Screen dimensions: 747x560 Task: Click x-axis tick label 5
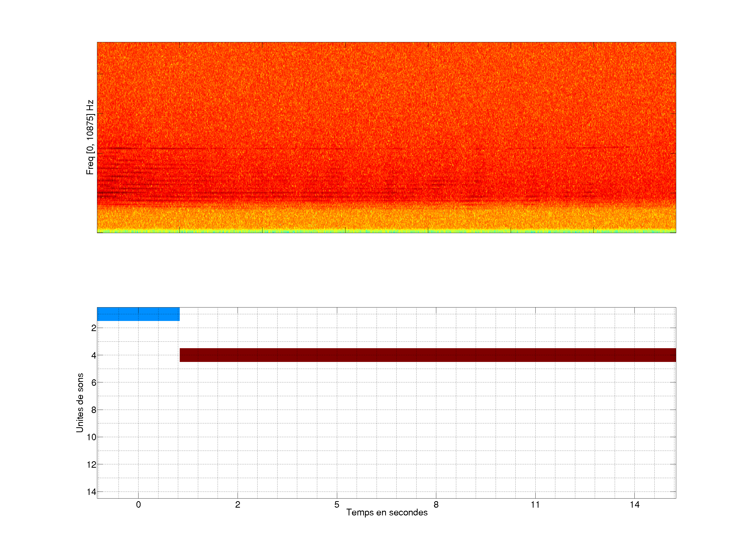click(x=337, y=505)
